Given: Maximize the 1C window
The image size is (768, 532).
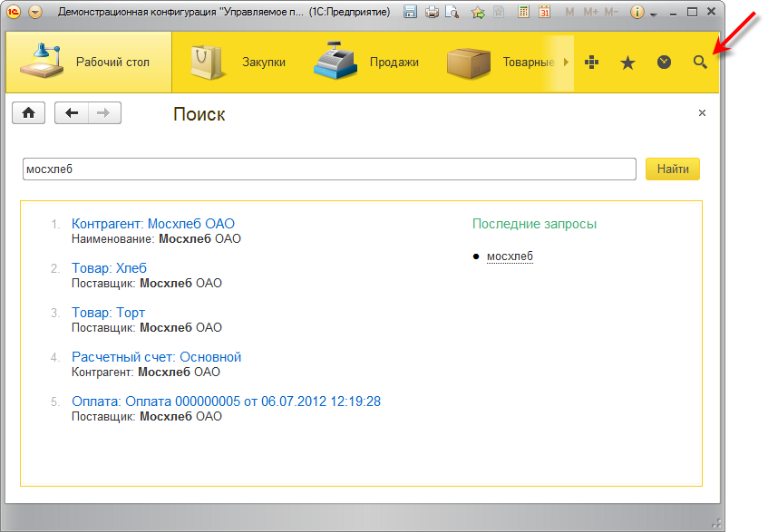Looking at the screenshot, I should 692,12.
